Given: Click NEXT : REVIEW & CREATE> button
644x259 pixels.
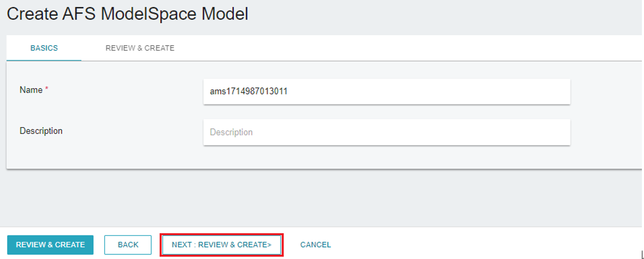Looking at the screenshot, I should click(x=222, y=245).
